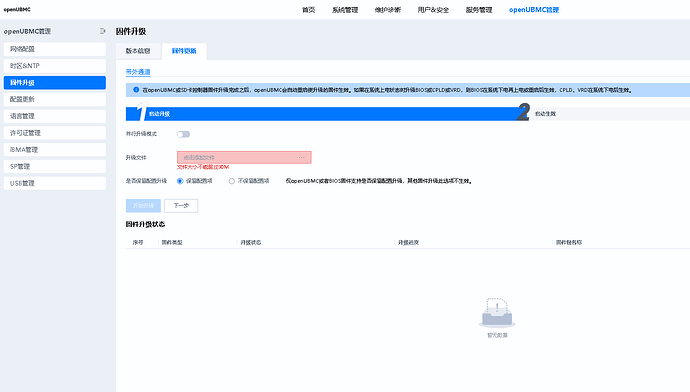The height and width of the screenshot is (392, 690).
Task: Click the 升级文件 file selection field
Action: (x=244, y=158)
